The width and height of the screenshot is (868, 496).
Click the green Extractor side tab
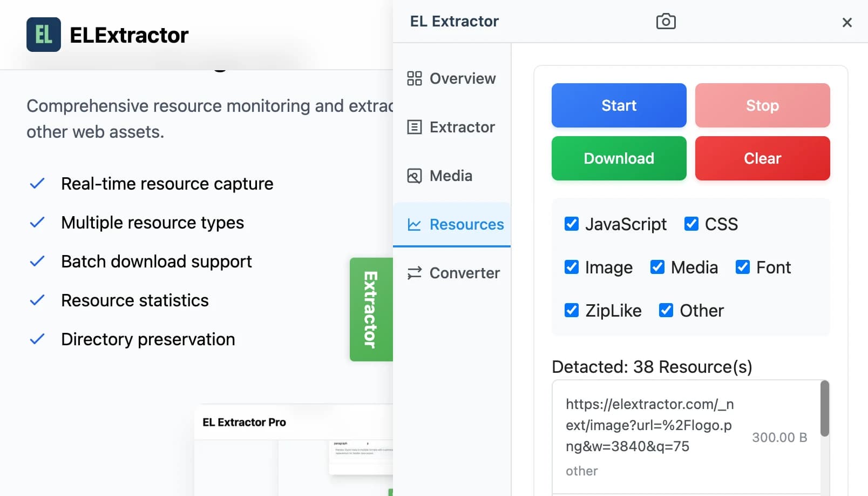point(371,309)
